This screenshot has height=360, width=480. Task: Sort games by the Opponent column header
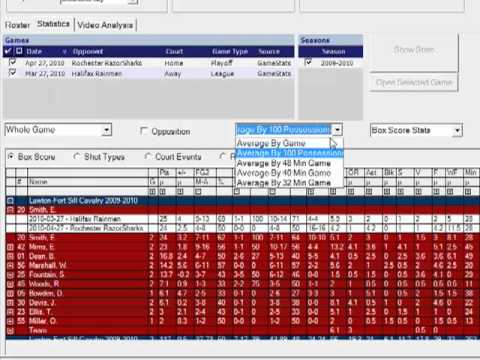(88, 52)
